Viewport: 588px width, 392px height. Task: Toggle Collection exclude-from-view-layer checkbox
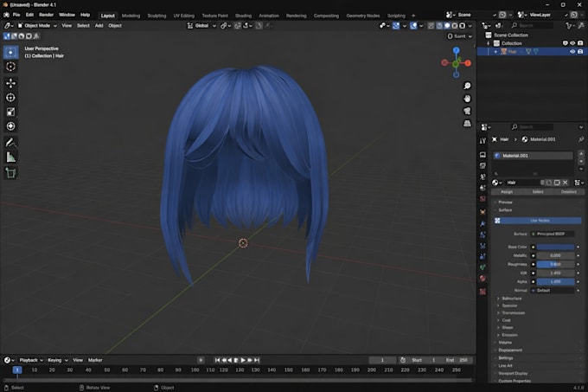click(x=565, y=43)
